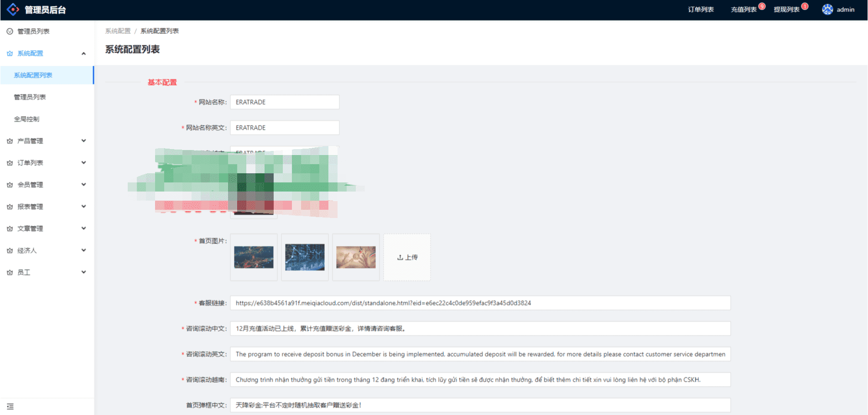
Task: Open 管理员列表 under 系统配置
Action: pos(30,97)
